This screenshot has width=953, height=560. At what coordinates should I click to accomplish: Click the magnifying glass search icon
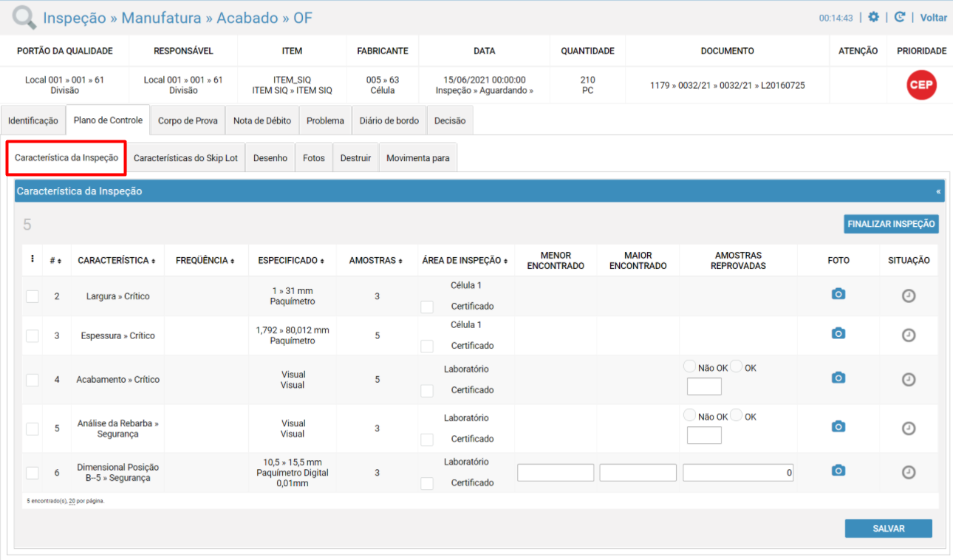click(x=24, y=17)
